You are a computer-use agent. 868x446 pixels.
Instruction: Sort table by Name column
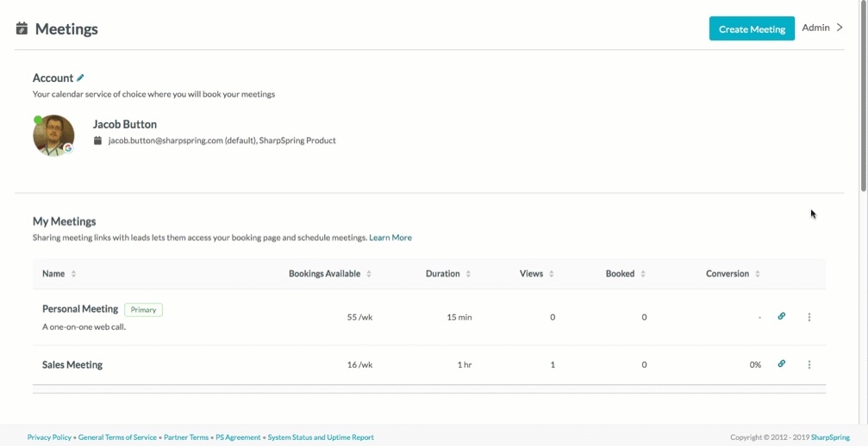pos(73,274)
